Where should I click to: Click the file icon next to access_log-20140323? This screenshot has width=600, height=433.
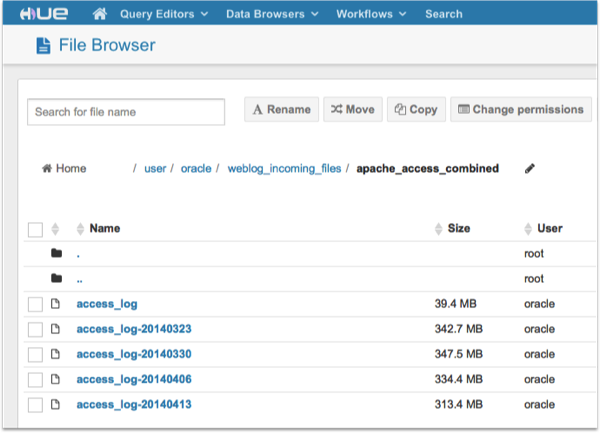[x=55, y=329]
